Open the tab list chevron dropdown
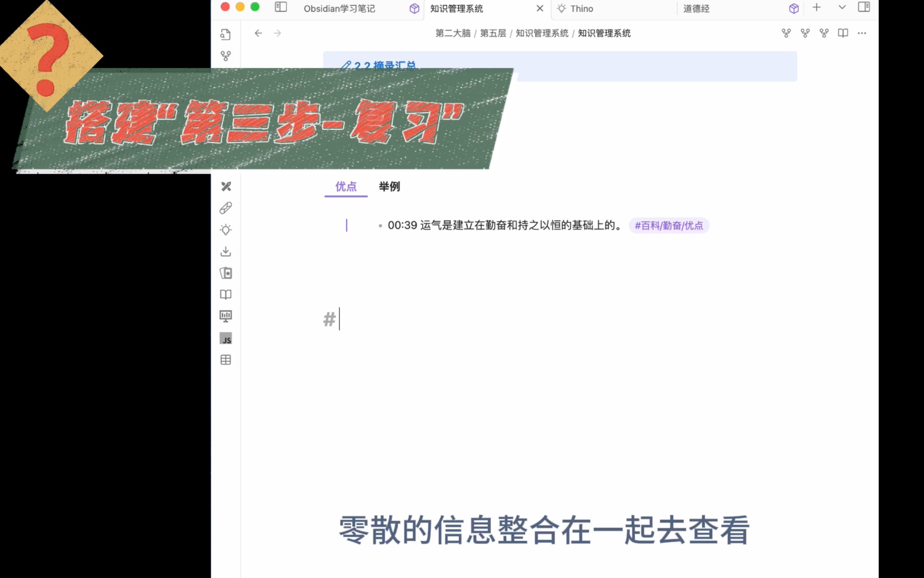 [x=842, y=7]
